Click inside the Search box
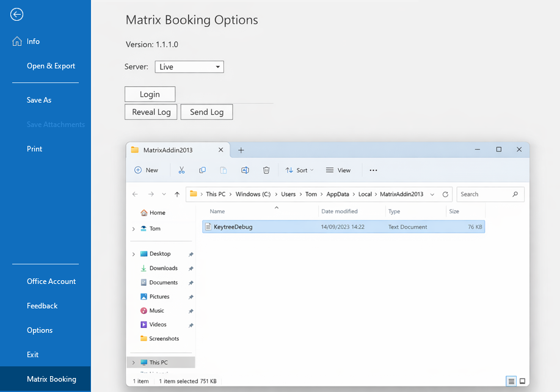 click(x=485, y=194)
